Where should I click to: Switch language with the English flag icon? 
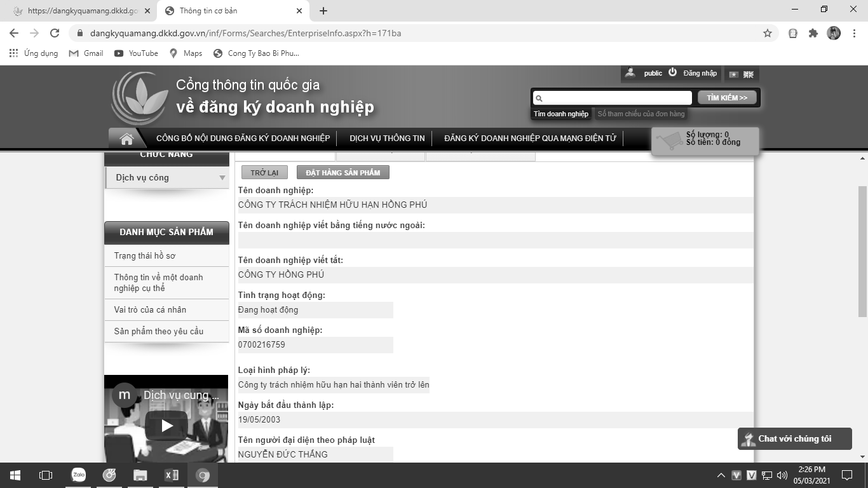pyautogui.click(x=749, y=74)
